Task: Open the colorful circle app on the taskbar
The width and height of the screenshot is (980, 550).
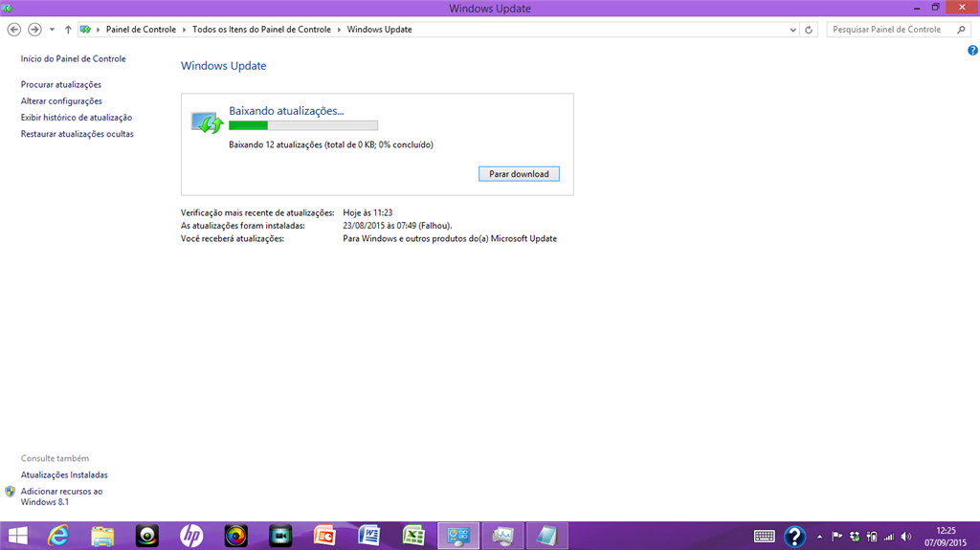Action: pyautogui.click(x=235, y=536)
